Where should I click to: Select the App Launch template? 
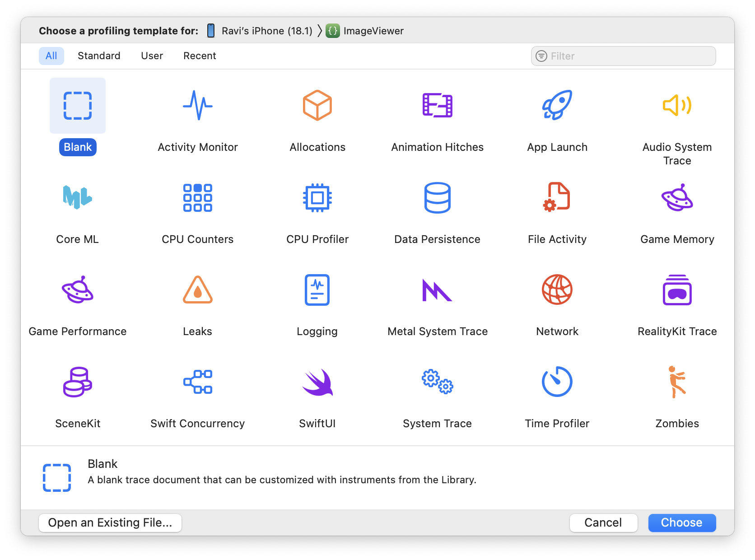click(557, 118)
